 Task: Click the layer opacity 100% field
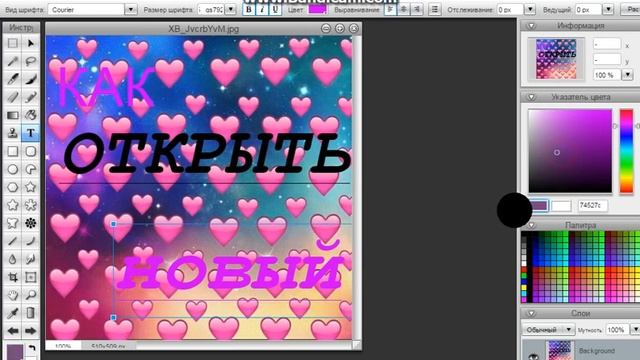pyautogui.click(x=617, y=329)
